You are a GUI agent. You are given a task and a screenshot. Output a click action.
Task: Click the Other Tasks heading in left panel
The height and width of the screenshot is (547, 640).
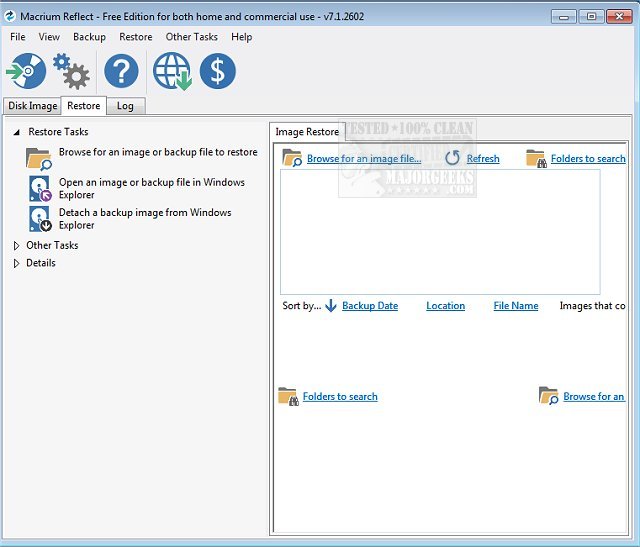[x=52, y=245]
